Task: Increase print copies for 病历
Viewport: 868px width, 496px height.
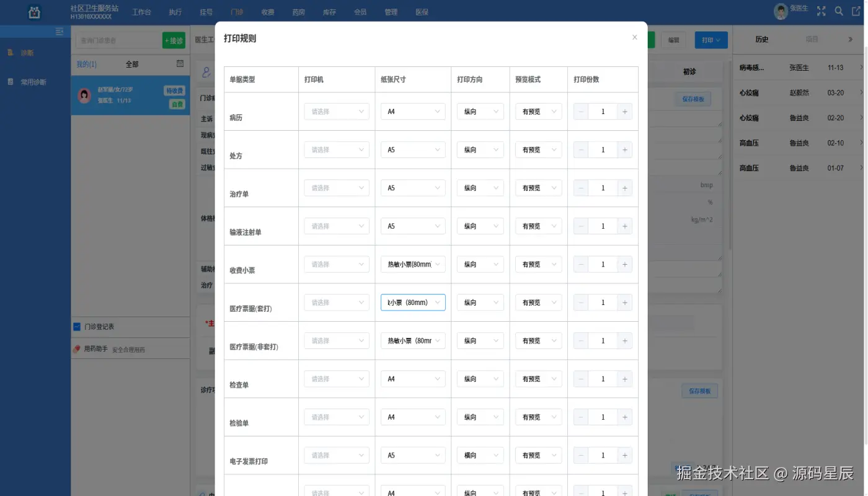Action: click(624, 112)
